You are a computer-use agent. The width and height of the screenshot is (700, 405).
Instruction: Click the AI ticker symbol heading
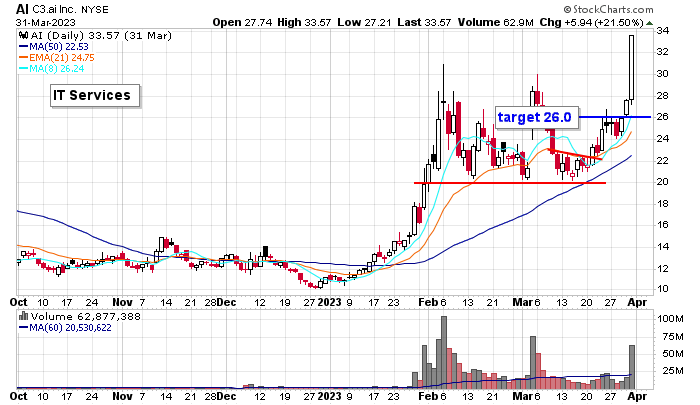[x=22, y=9]
